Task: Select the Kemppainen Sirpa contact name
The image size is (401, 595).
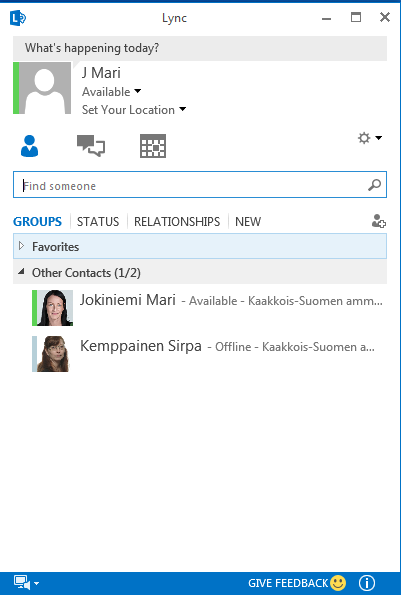Action: [141, 346]
